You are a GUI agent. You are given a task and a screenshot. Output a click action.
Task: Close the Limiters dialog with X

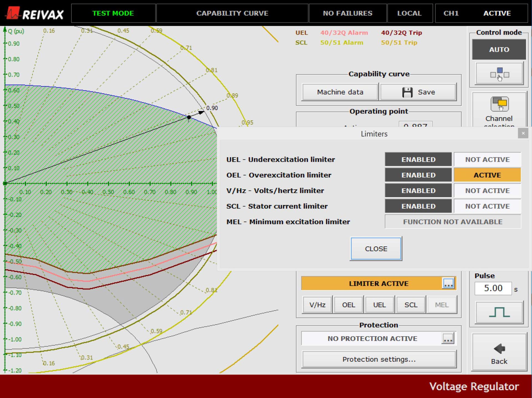pyautogui.click(x=523, y=133)
